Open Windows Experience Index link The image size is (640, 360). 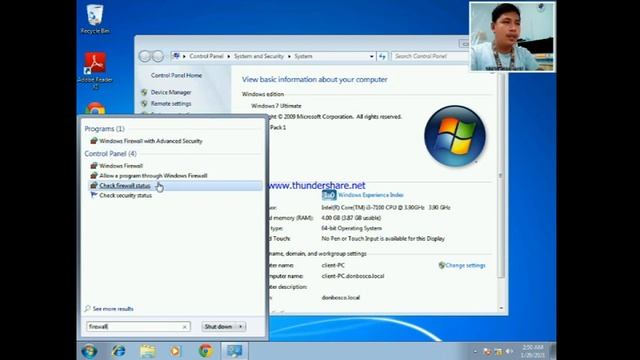[x=371, y=195]
